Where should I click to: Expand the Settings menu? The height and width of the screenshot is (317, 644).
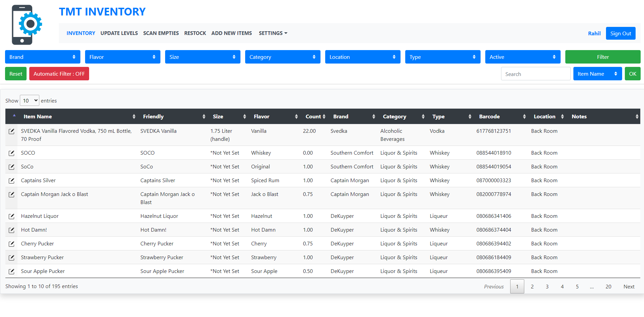[x=273, y=33]
